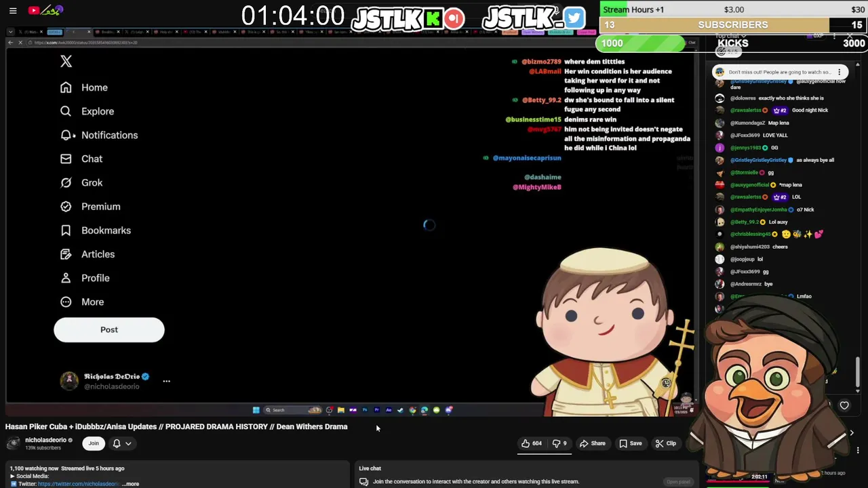Open the YouTube guide hamburger menu
868x488 pixels.
13,10
